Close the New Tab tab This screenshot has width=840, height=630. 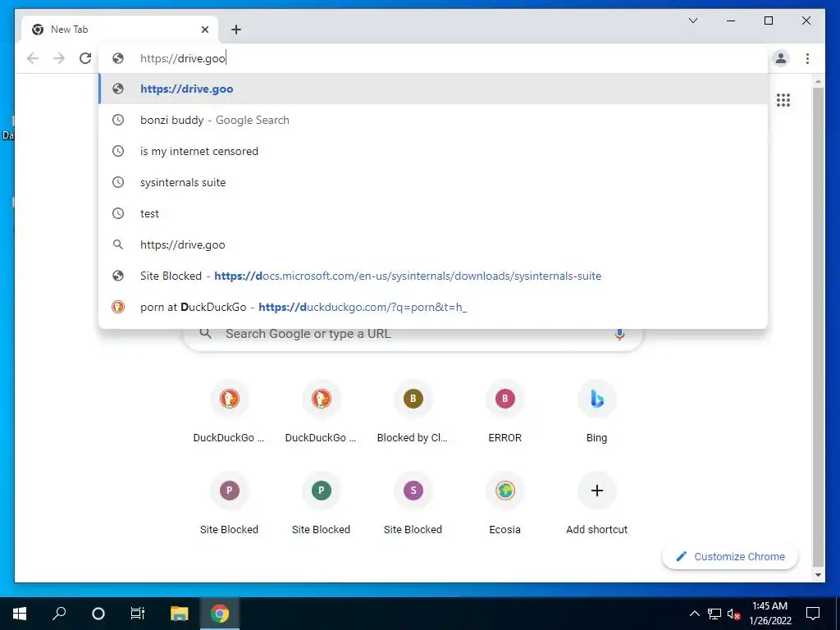pyautogui.click(x=204, y=30)
